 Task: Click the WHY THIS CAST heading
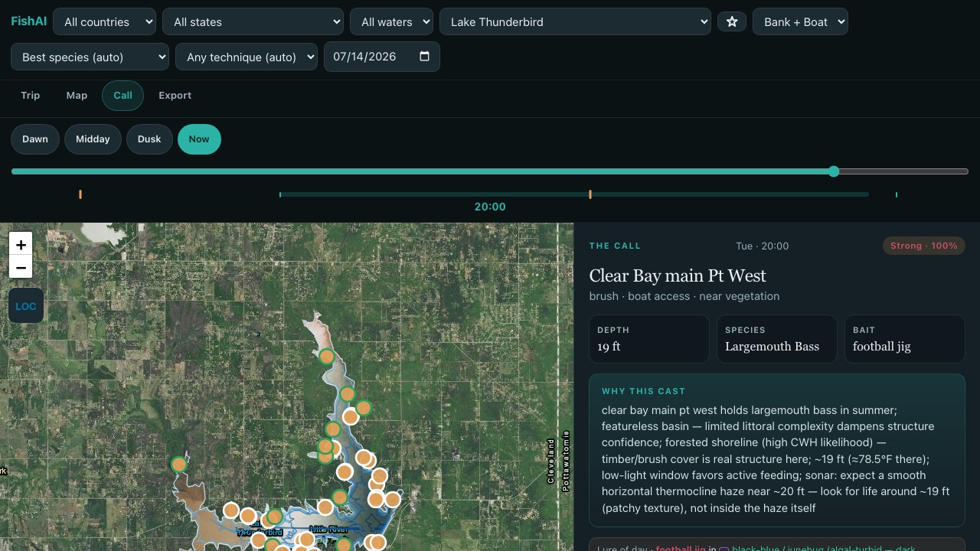[644, 391]
